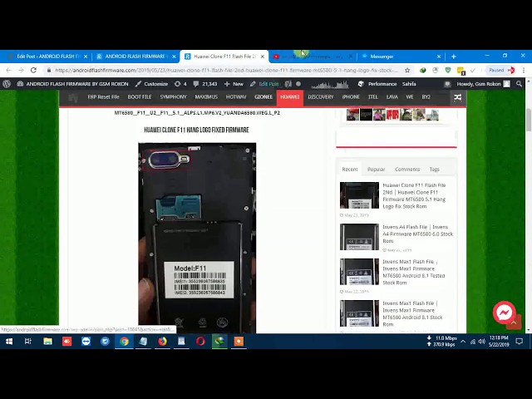Switch to the Edit Post browser tab
Image resolution: width=532 pixels, height=399 pixels.
[47, 57]
